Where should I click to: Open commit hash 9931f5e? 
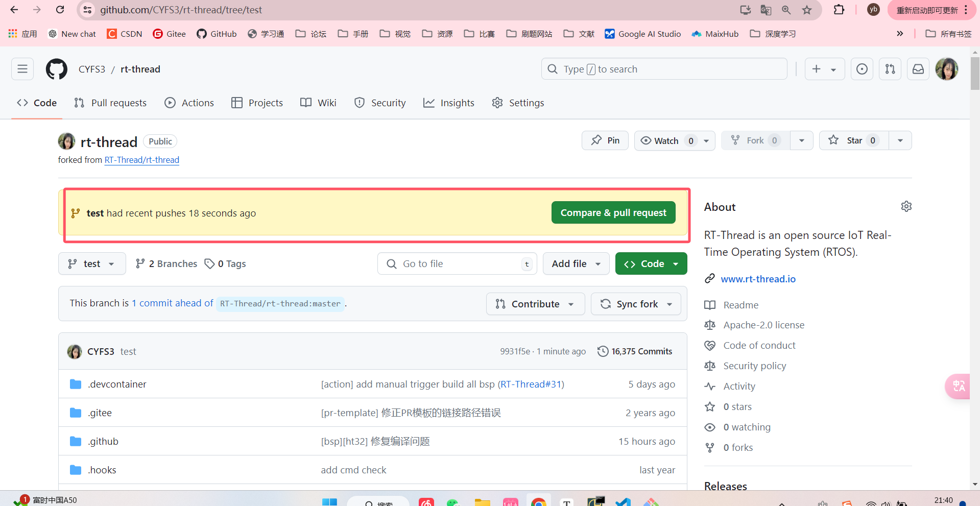click(515, 351)
